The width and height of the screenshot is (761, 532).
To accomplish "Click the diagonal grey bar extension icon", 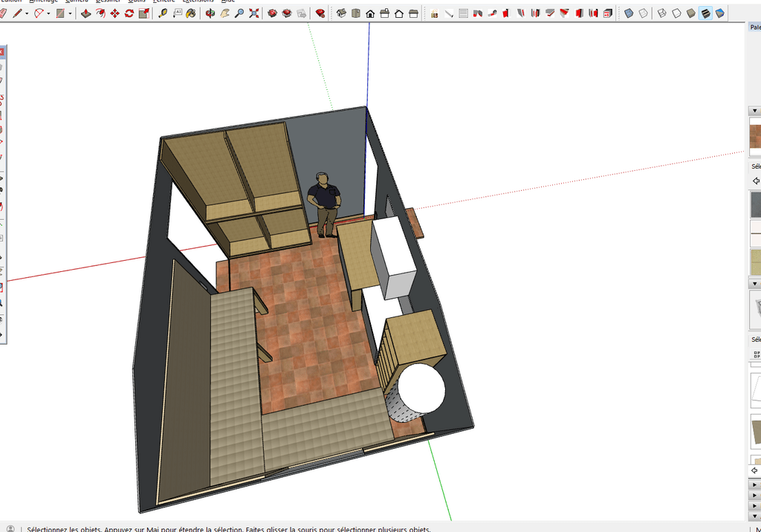I will pyautogui.click(x=449, y=13).
